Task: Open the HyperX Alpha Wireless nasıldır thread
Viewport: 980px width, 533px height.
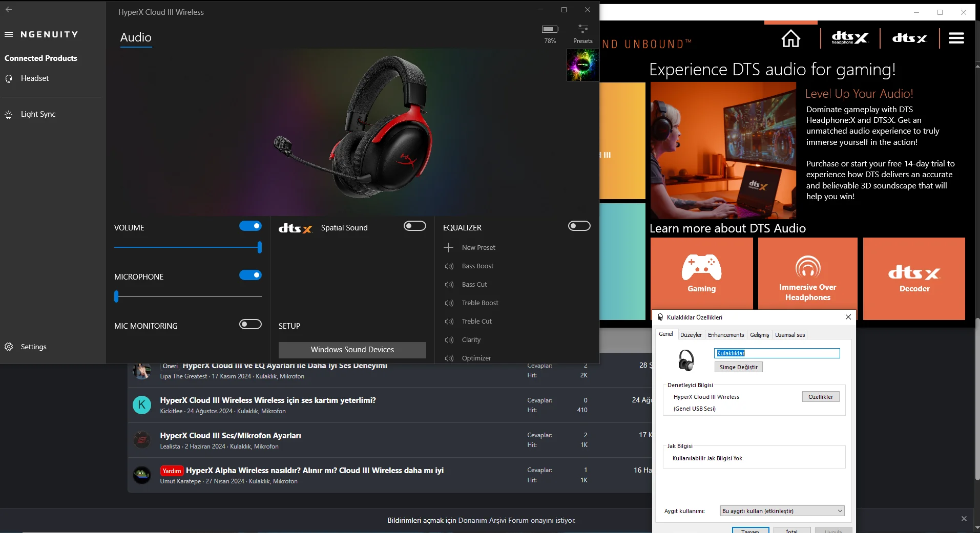Action: click(x=315, y=471)
